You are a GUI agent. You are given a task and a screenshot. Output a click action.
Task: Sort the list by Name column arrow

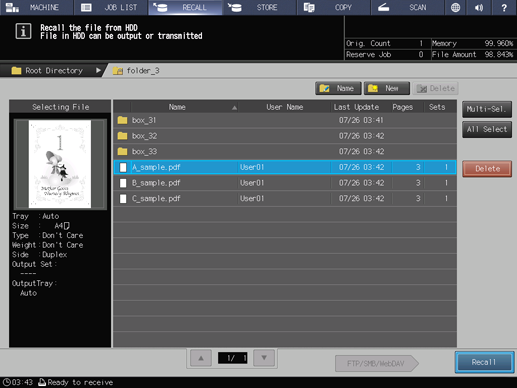234,107
